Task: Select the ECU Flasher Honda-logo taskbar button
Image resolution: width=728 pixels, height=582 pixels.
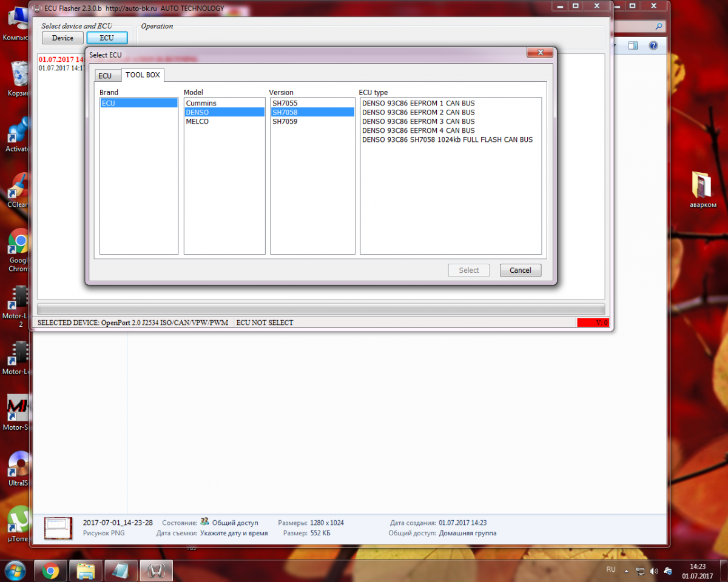Action: pyautogui.click(x=157, y=570)
